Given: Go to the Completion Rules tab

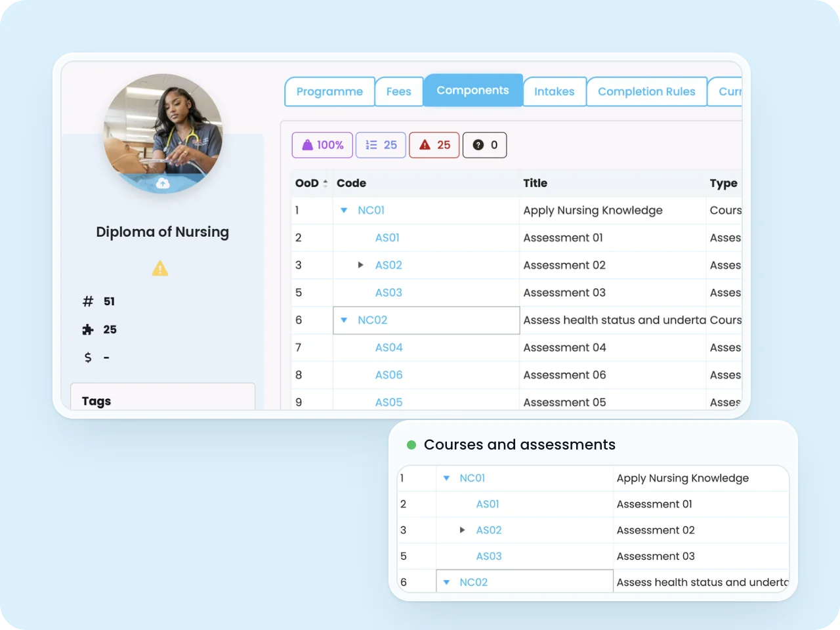Looking at the screenshot, I should [646, 91].
